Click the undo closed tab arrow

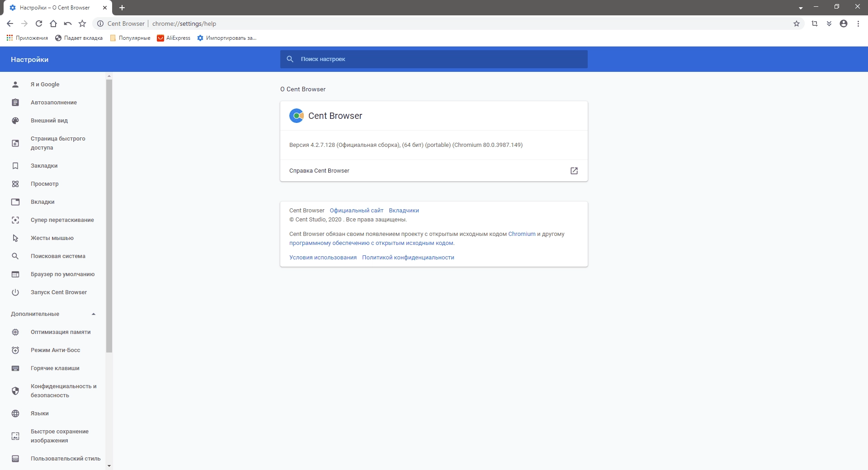68,23
